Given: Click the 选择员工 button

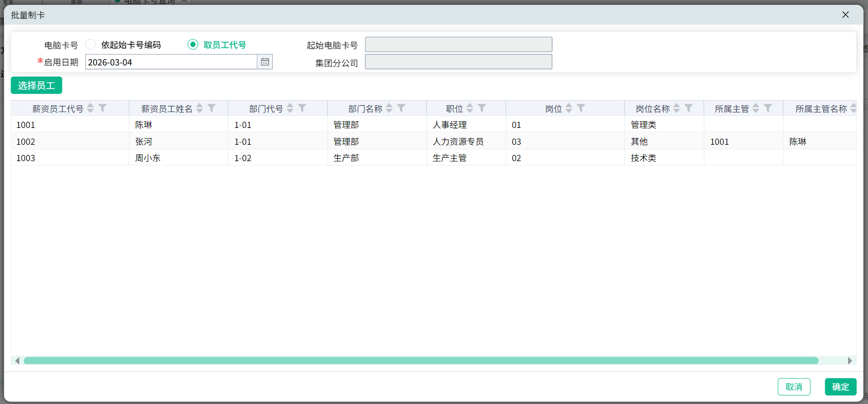Looking at the screenshot, I should click(x=37, y=86).
